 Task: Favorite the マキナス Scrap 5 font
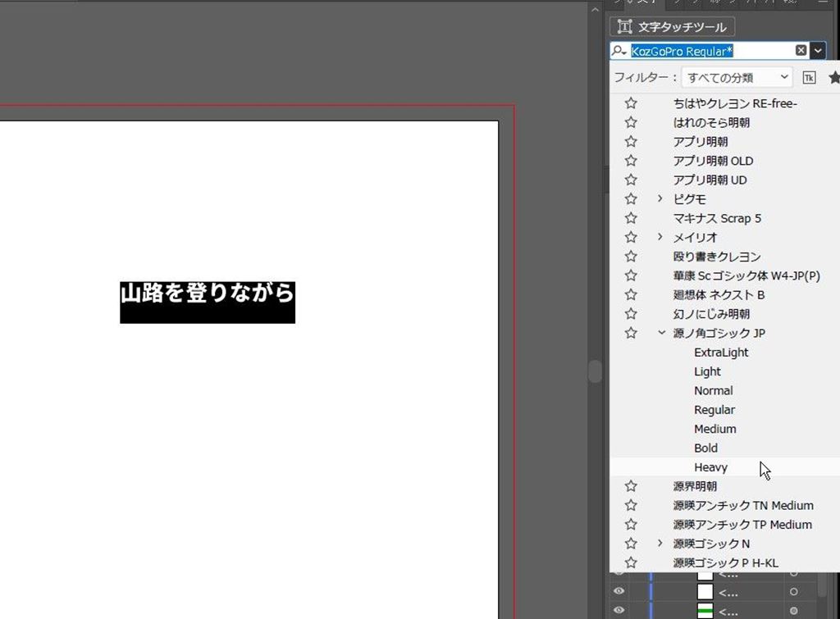[631, 218]
